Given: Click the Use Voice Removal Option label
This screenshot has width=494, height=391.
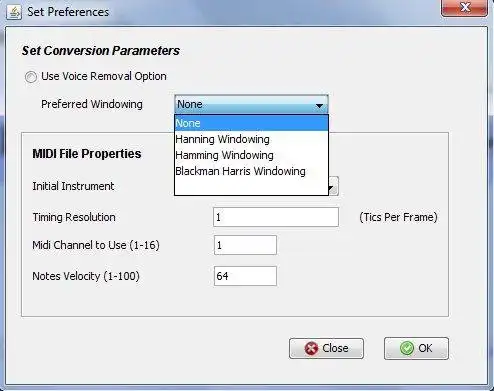Looking at the screenshot, I should click(x=104, y=76).
